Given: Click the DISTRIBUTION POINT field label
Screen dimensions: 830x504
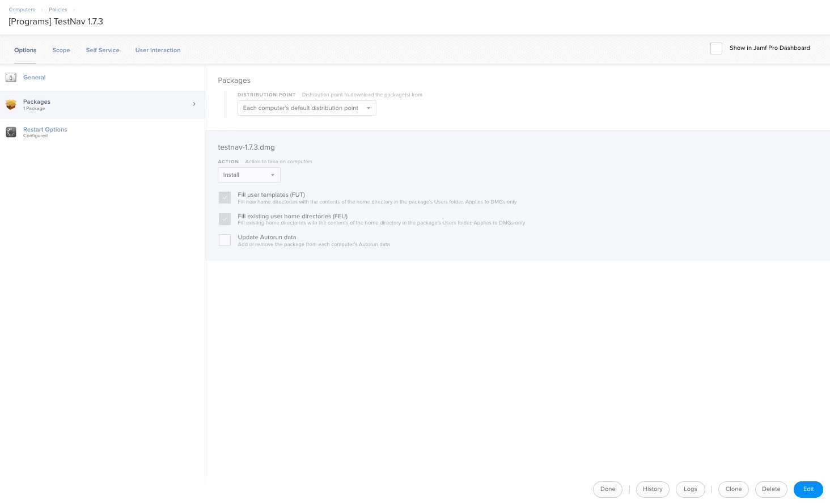Looking at the screenshot, I should coord(266,95).
